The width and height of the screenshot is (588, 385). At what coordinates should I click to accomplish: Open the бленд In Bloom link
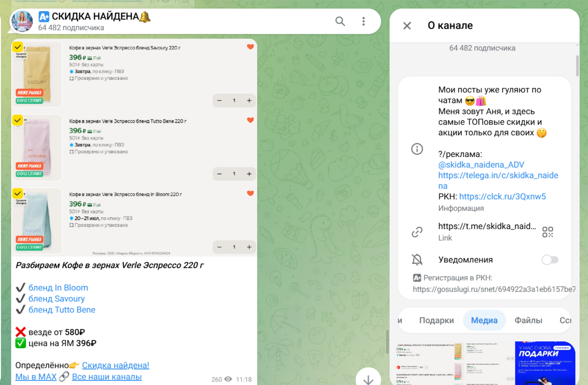tap(58, 287)
